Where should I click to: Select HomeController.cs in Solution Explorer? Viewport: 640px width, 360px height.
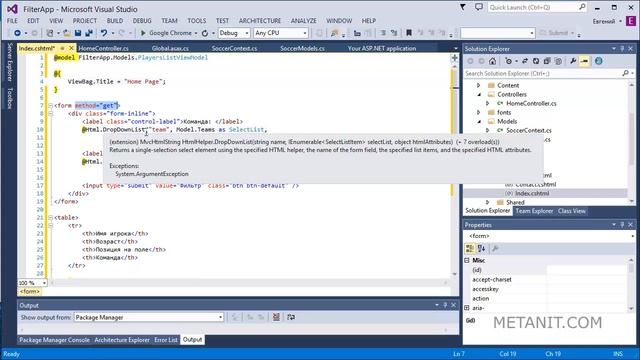click(531, 103)
